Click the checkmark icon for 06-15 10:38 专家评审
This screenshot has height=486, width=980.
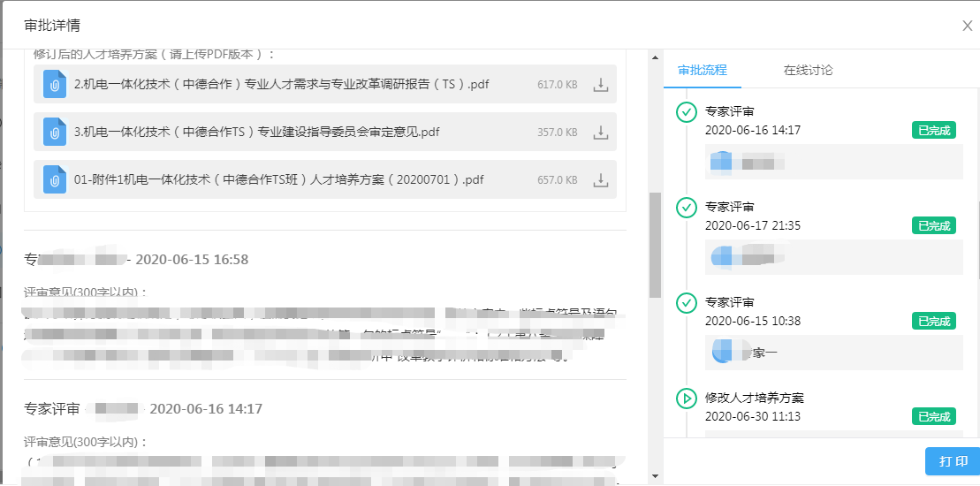coord(686,303)
